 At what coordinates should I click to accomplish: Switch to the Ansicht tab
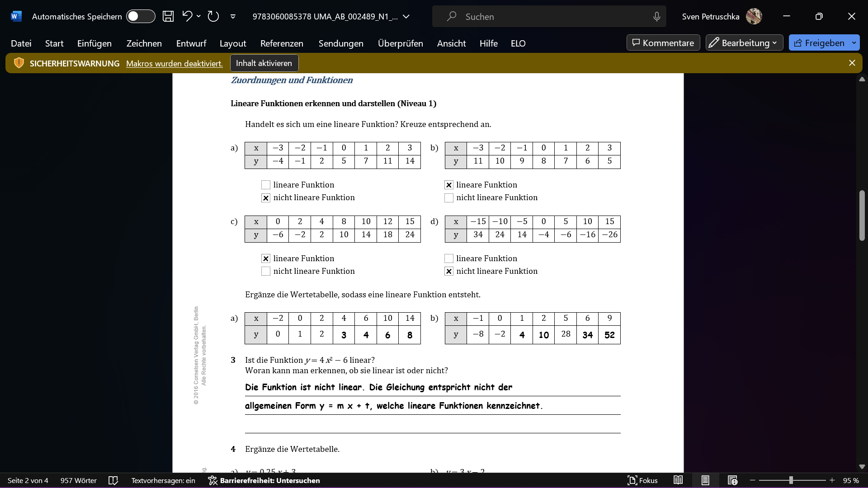(x=451, y=43)
